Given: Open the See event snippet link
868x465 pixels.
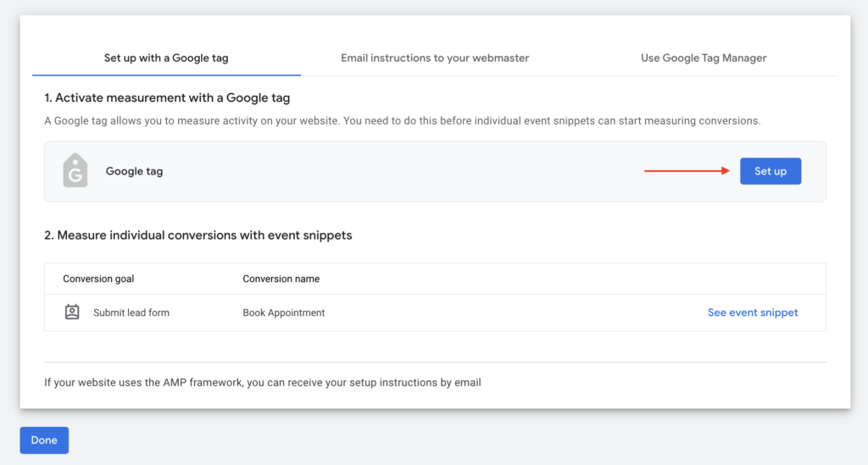Looking at the screenshot, I should point(753,313).
